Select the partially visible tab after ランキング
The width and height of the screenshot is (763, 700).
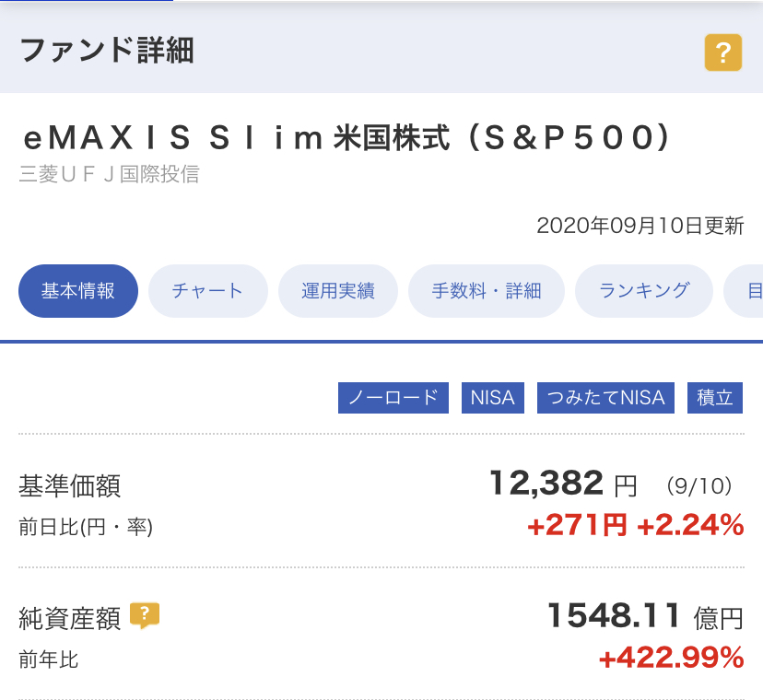[748, 291]
